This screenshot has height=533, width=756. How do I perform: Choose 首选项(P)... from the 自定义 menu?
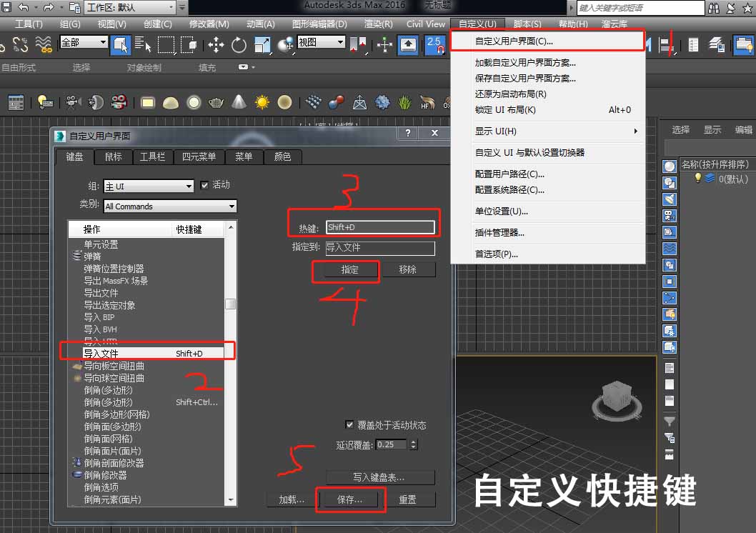point(497,254)
